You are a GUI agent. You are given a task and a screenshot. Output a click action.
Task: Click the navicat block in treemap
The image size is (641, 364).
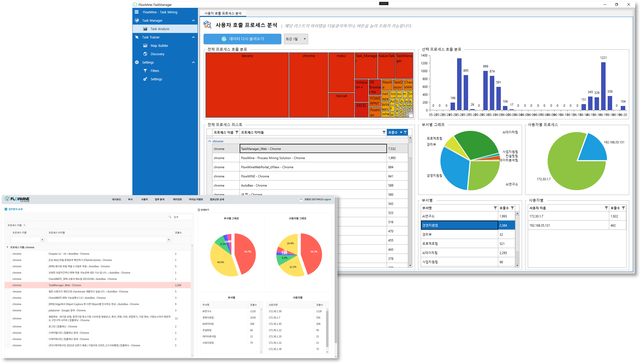pos(341,105)
